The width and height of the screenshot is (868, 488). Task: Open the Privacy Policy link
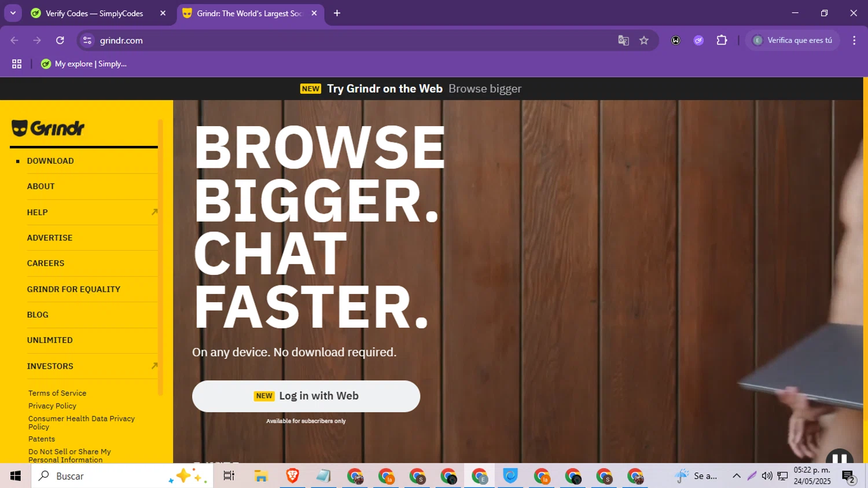52,406
